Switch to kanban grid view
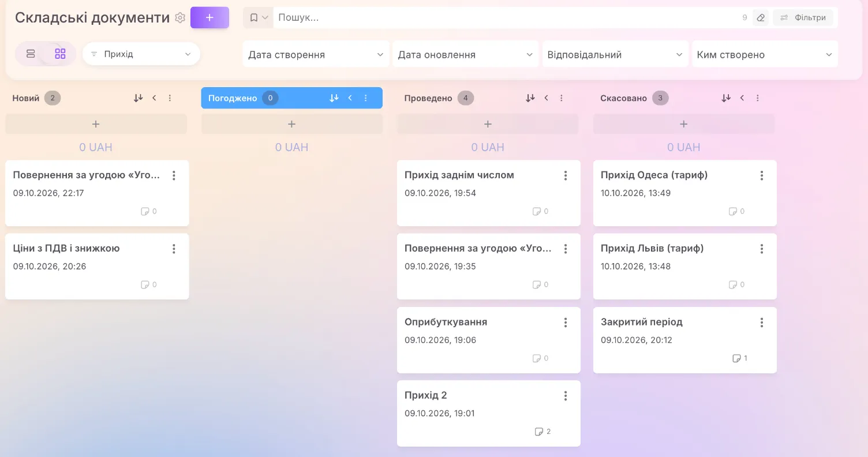This screenshot has height=457, width=868. tap(60, 54)
